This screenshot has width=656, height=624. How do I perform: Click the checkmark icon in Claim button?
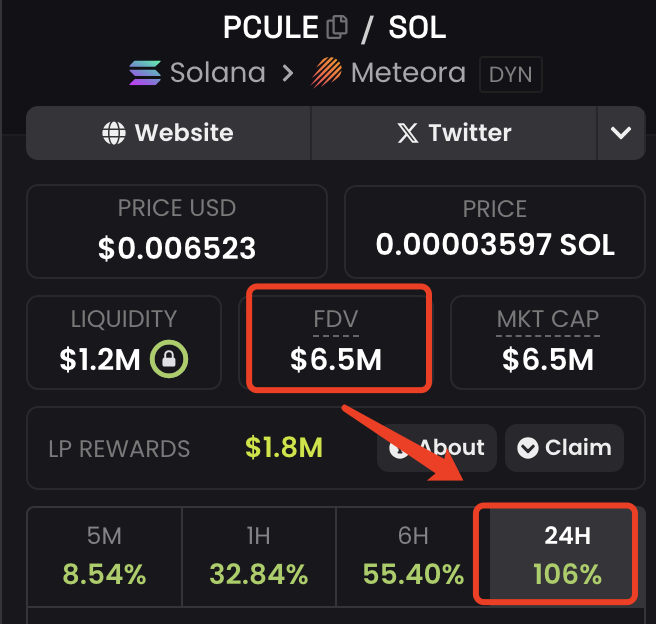tap(528, 448)
